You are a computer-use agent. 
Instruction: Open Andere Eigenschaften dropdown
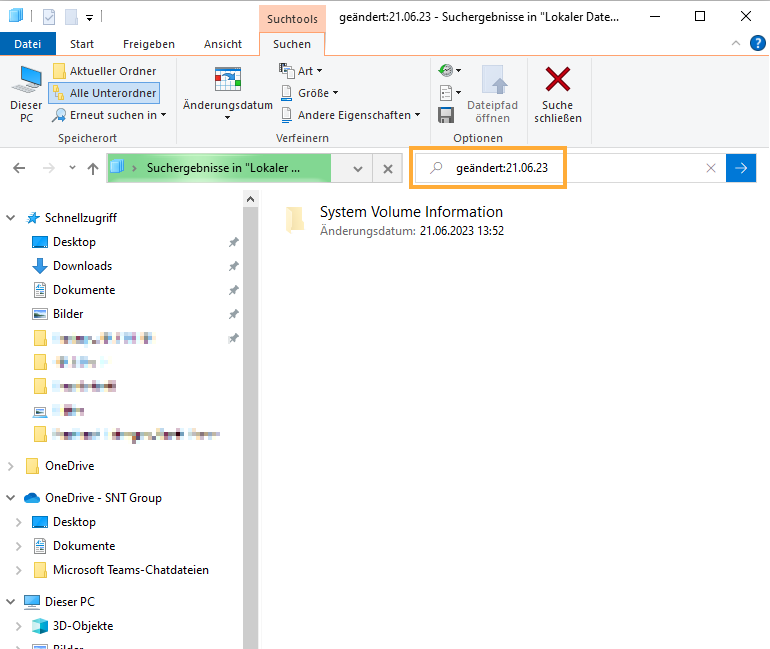click(x=351, y=115)
